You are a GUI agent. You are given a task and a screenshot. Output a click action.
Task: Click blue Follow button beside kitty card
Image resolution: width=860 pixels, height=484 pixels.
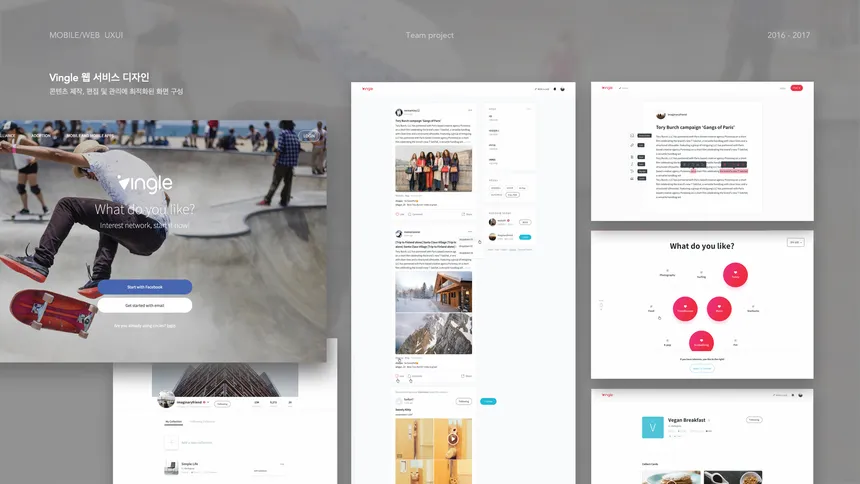click(488, 402)
